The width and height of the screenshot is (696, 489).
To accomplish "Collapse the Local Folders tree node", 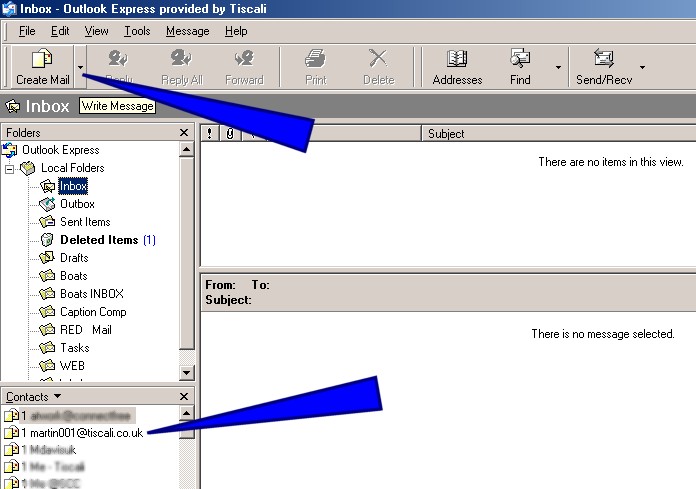I will pos(10,168).
